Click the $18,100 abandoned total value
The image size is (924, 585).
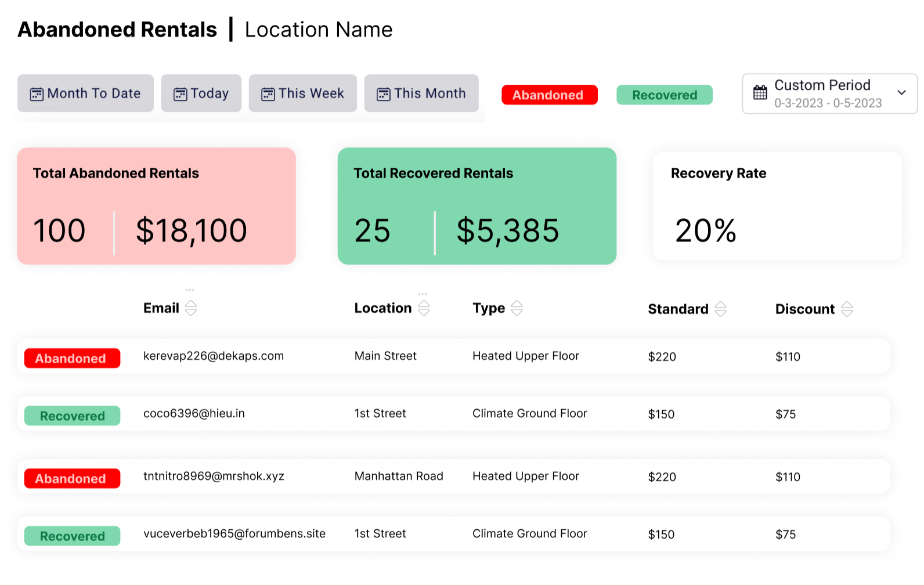pyautogui.click(x=192, y=230)
